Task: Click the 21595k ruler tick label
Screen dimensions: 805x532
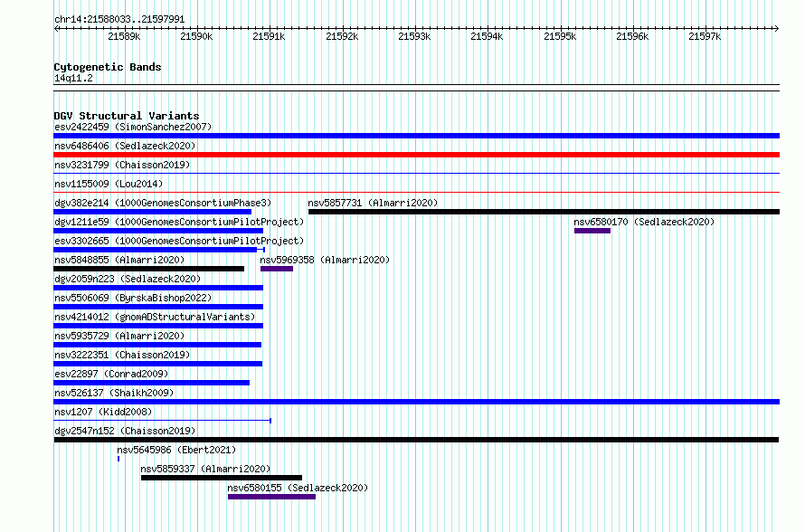Action: [x=560, y=36]
